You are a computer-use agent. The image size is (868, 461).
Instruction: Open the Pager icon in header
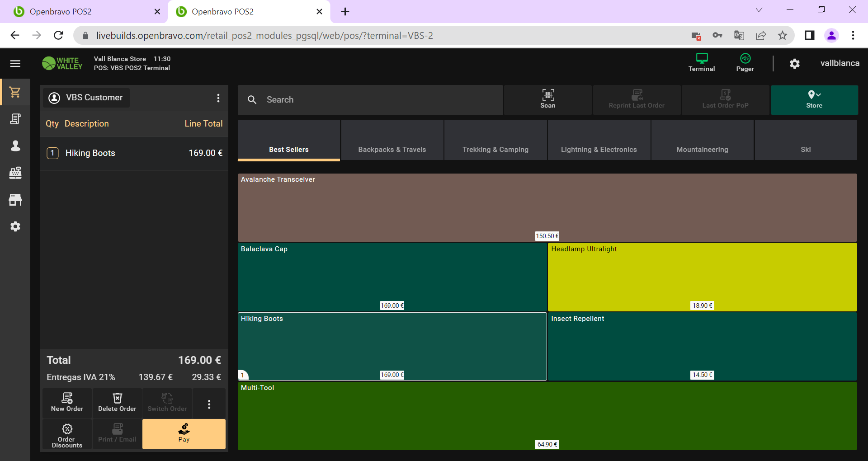(745, 62)
